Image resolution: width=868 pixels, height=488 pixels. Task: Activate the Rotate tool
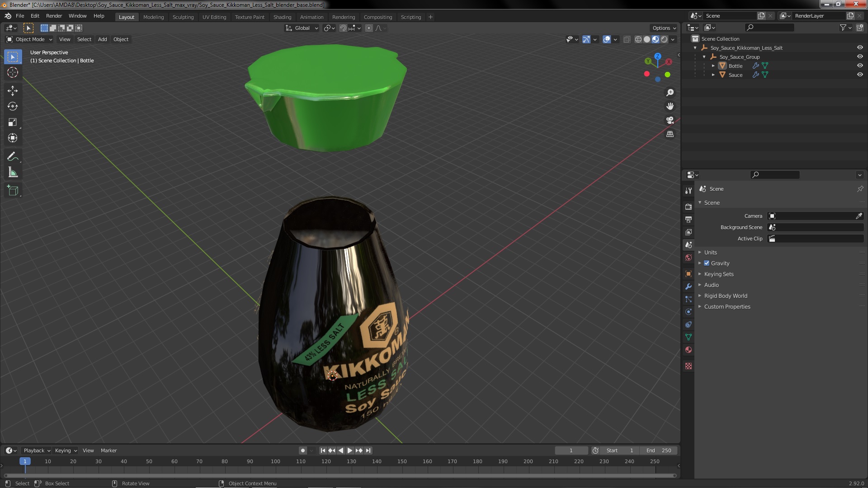coord(13,106)
